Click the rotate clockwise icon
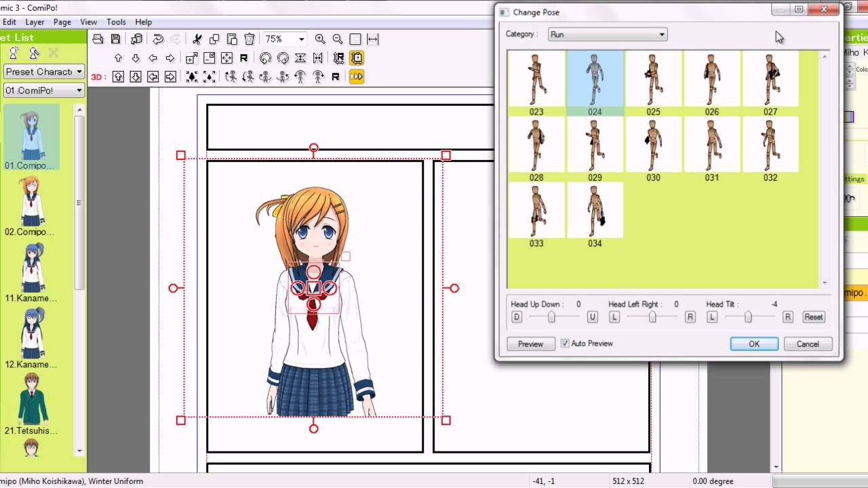The image size is (868, 488). (x=283, y=58)
